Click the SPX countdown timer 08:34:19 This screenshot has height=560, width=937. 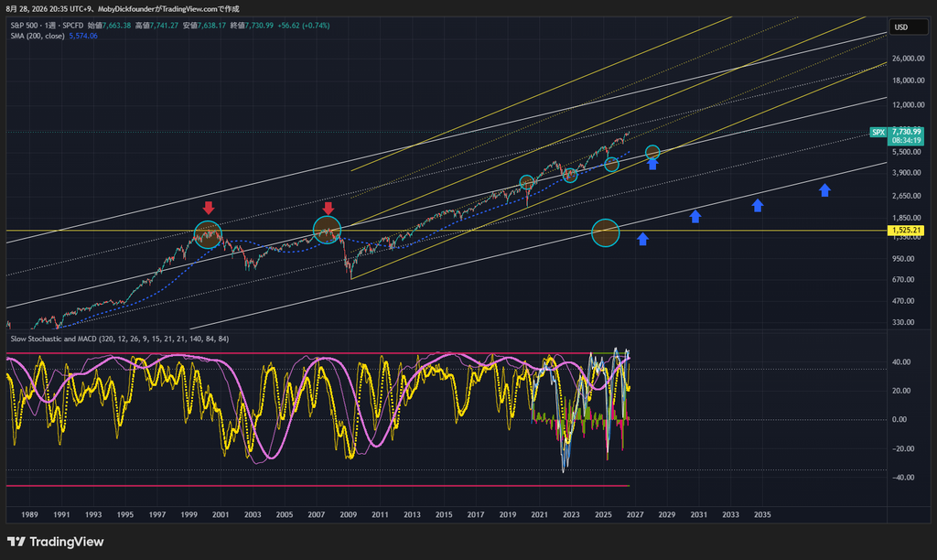pyautogui.click(x=906, y=140)
